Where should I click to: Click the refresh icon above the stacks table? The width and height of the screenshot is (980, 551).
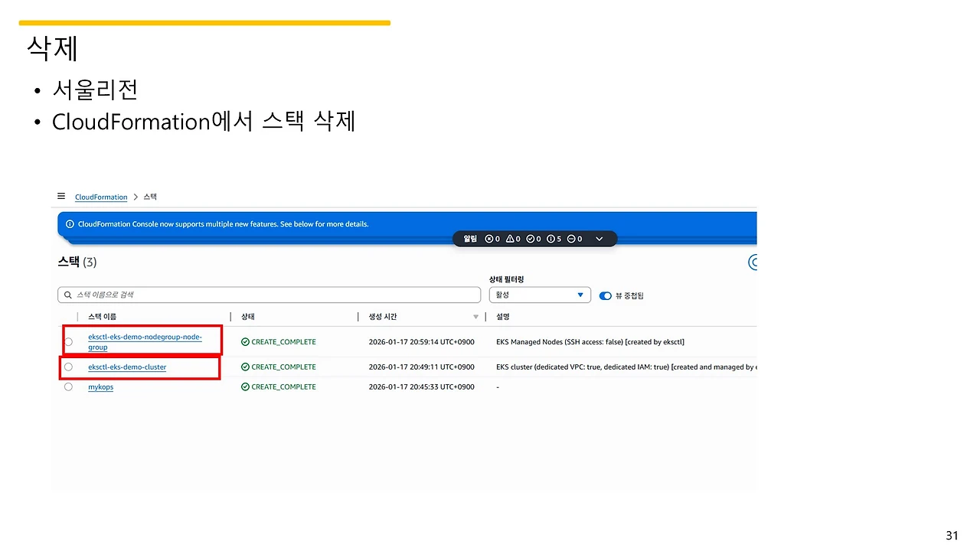click(x=753, y=262)
